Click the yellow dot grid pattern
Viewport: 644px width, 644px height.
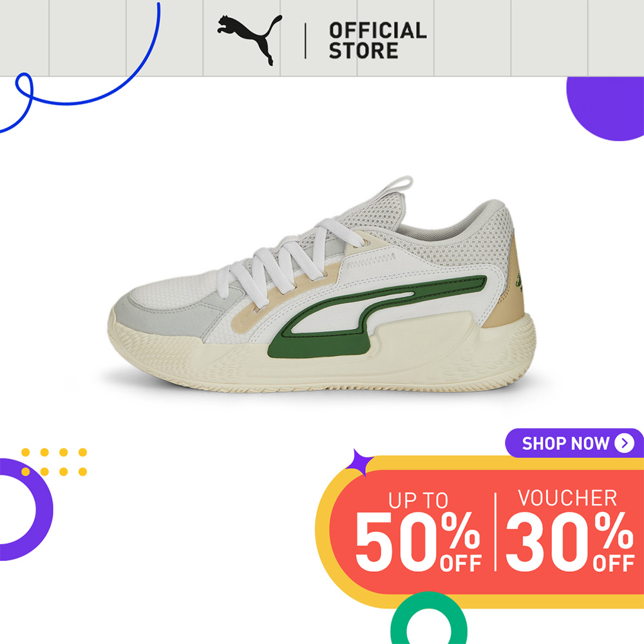(54, 462)
